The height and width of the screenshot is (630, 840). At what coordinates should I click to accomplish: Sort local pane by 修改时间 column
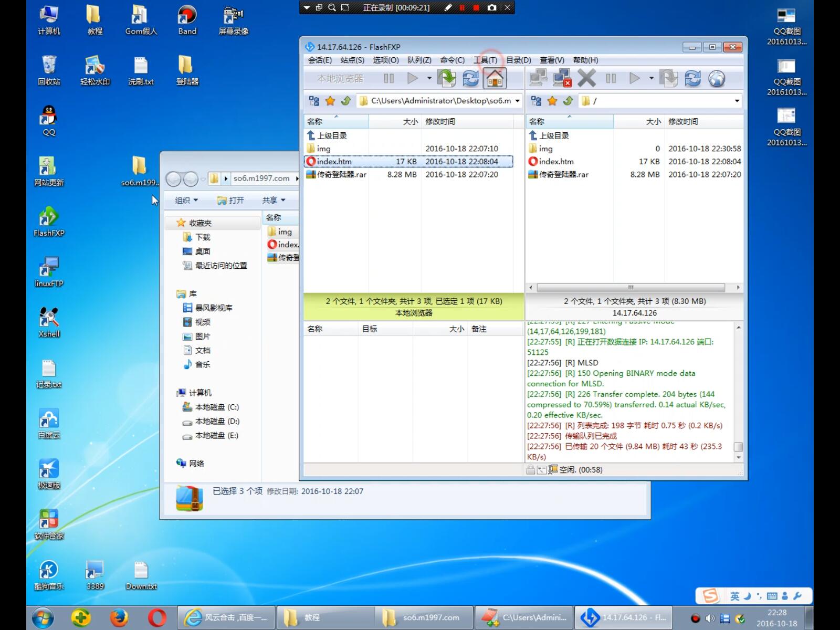coord(467,121)
